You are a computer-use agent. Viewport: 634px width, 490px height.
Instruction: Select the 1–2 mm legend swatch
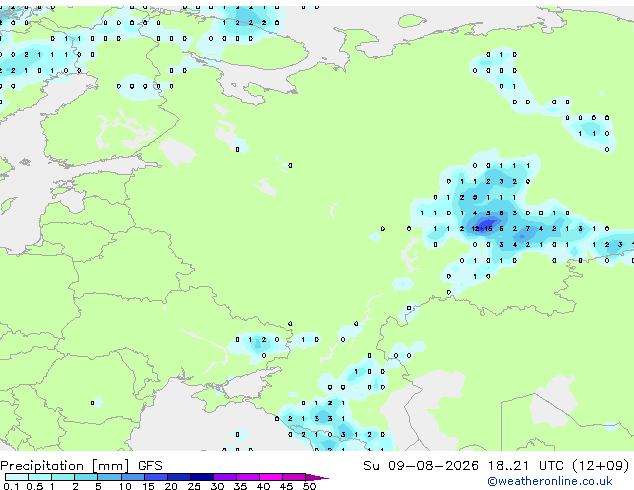click(x=63, y=477)
